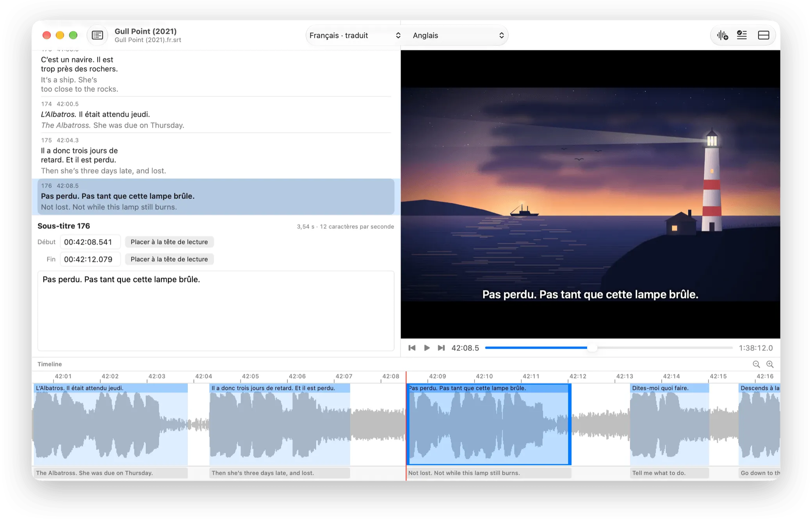Open the Français · traduit language dropdown
This screenshot has height=524, width=812.
(x=354, y=36)
